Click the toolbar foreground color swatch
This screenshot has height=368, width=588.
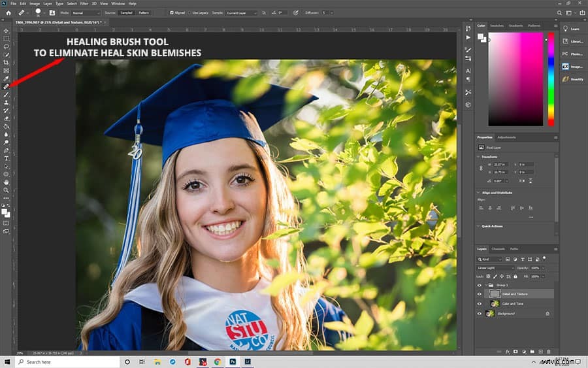coord(4,212)
